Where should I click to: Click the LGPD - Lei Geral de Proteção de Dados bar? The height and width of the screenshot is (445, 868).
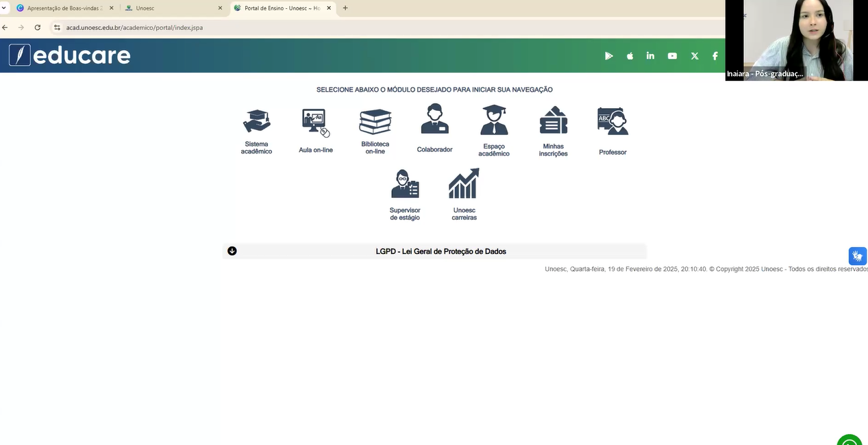(x=441, y=251)
